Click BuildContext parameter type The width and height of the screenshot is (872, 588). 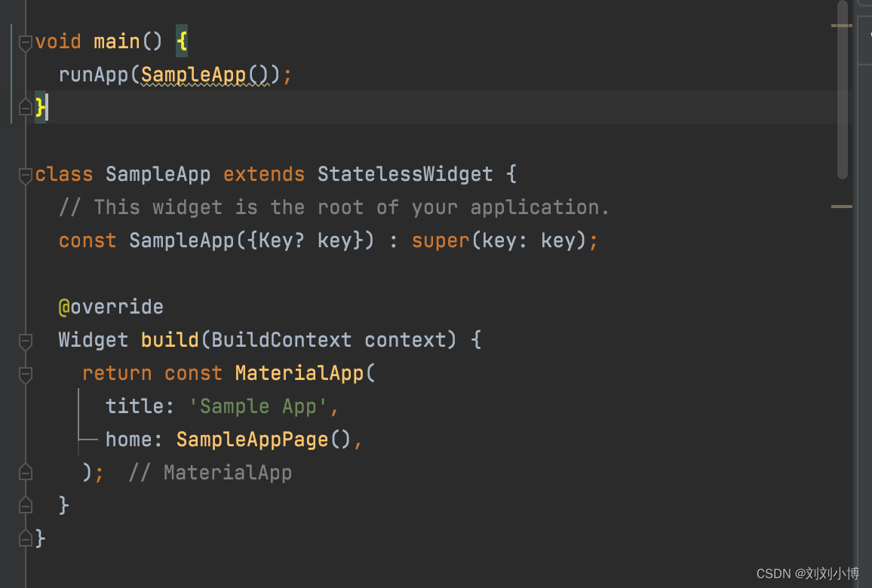pos(281,339)
